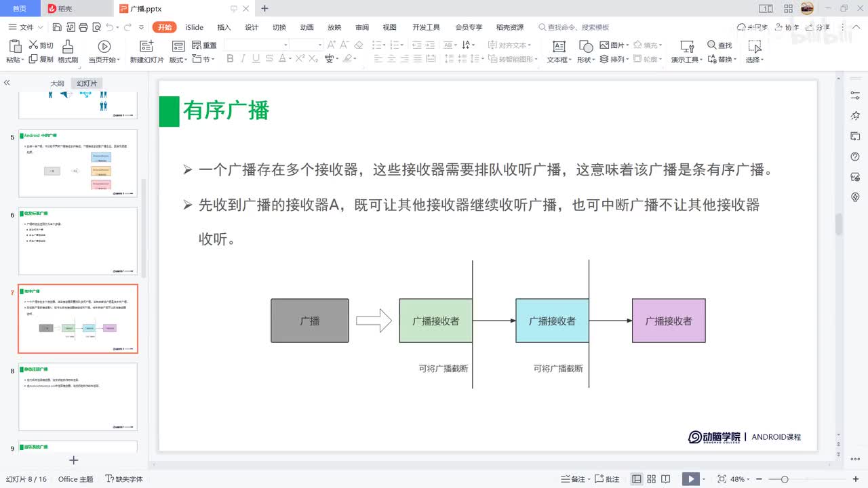Toggle Italic formatting
868x488 pixels.
[243, 59]
